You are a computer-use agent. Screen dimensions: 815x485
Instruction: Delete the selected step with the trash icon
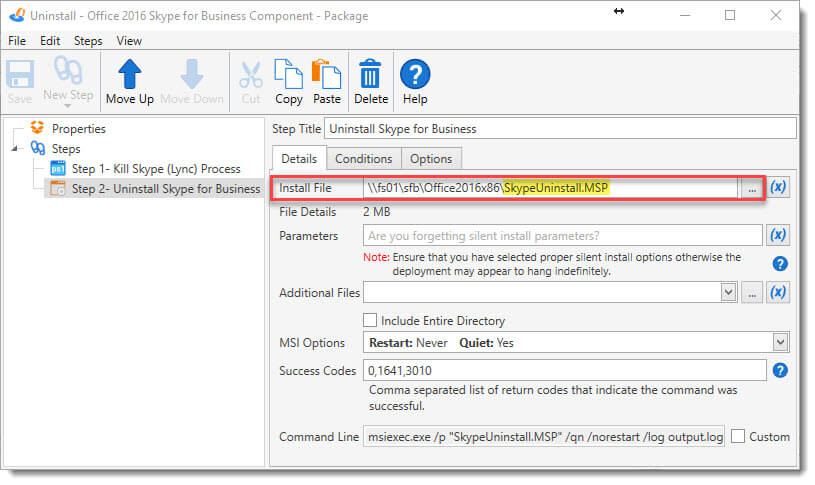click(370, 73)
